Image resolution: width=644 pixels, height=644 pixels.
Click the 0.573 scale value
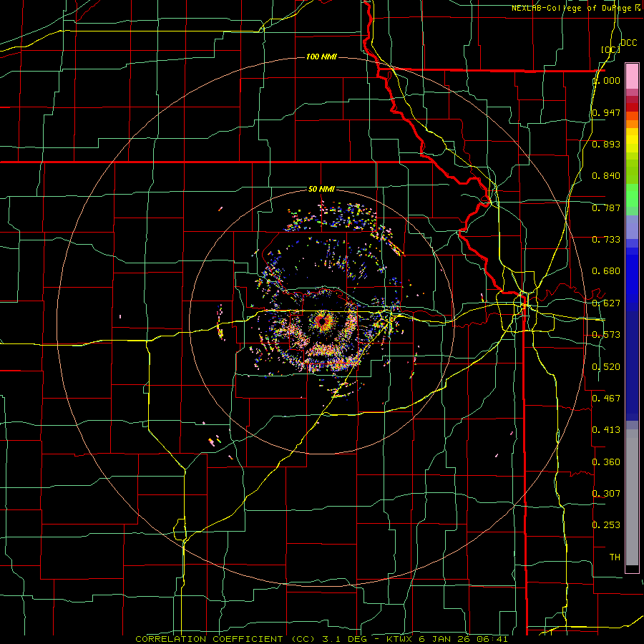[606, 335]
